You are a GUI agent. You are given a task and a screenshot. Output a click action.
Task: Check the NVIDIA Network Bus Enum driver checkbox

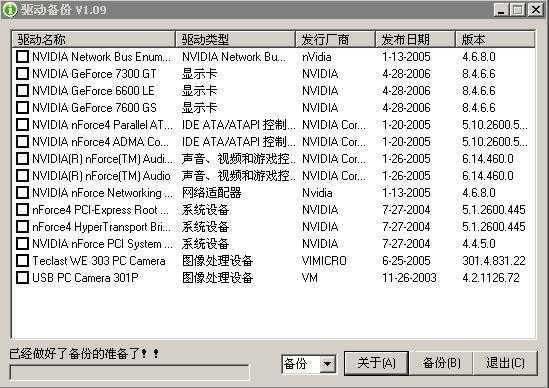coord(22,56)
